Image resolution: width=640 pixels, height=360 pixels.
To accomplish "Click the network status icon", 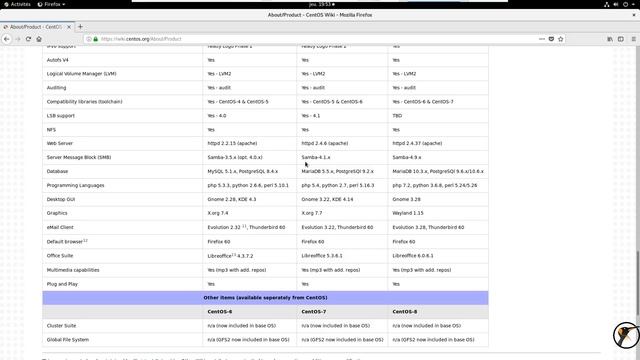I will coord(607,4).
